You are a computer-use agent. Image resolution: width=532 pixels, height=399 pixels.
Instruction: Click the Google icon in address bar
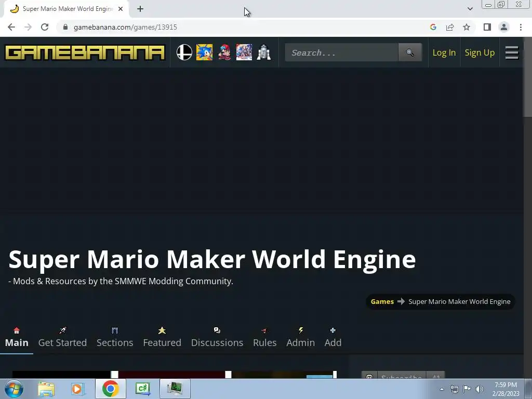click(x=433, y=27)
